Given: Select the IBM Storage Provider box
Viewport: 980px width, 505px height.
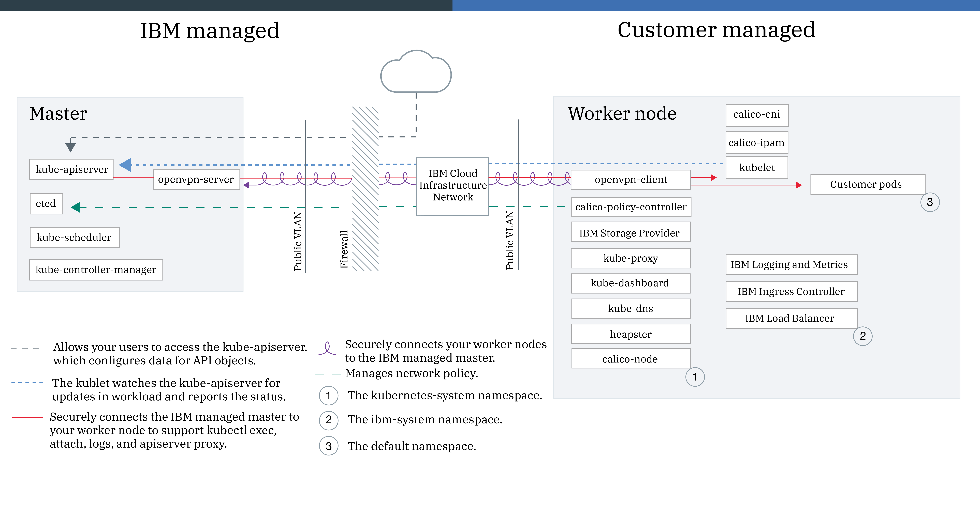Looking at the screenshot, I should 631,232.
